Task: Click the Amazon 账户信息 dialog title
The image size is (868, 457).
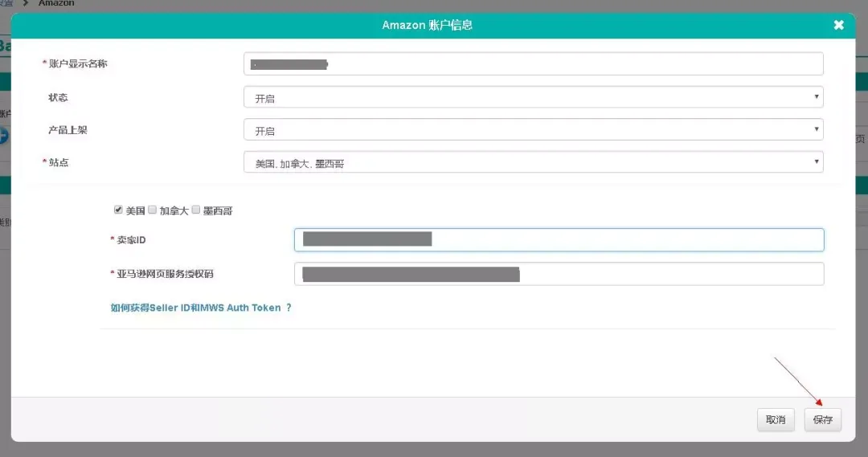Action: [x=427, y=25]
